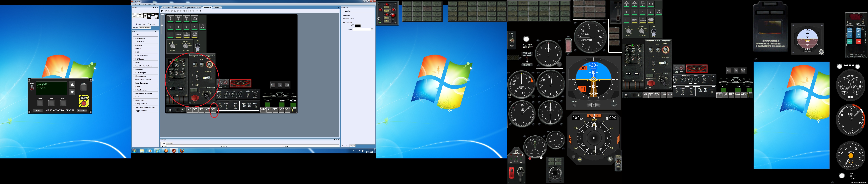Toggle the Show Panels checkbox
868x184 pixels.
tap(136, 24)
